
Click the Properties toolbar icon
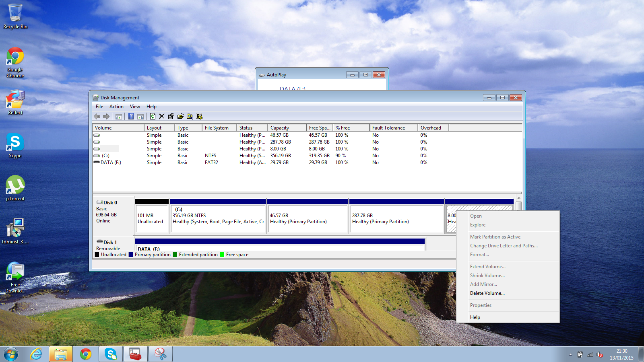click(x=171, y=116)
